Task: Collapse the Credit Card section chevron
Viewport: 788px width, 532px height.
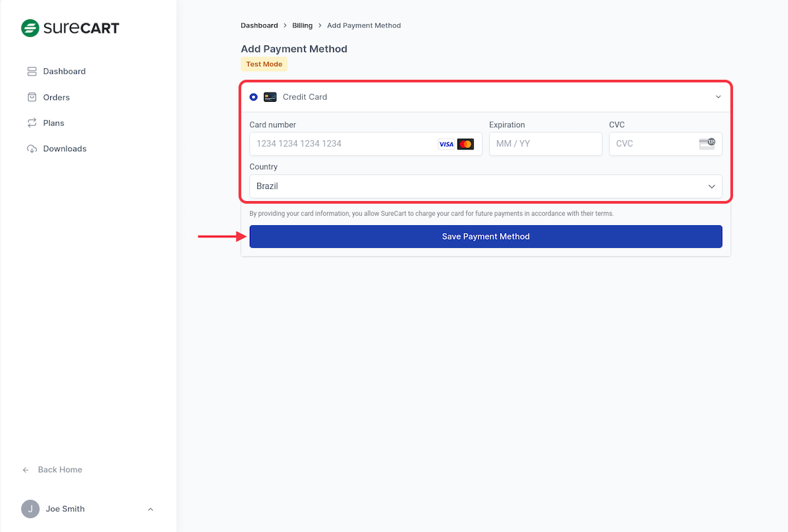Action: click(718, 97)
